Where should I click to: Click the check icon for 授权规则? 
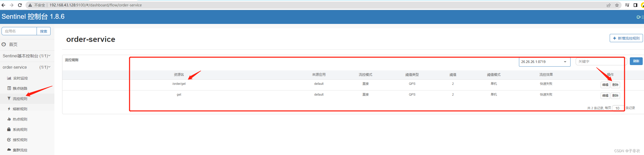[9, 140]
